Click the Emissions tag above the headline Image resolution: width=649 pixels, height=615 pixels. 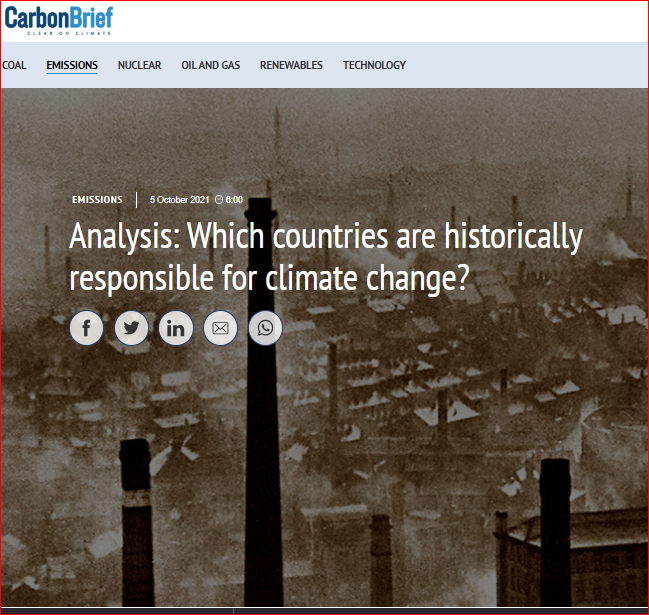(97, 200)
